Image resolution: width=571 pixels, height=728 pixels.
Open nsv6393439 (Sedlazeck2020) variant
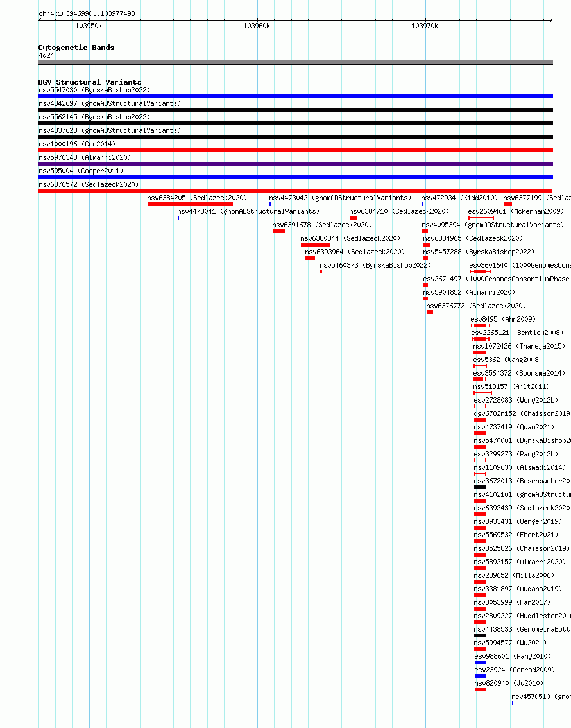(522, 507)
